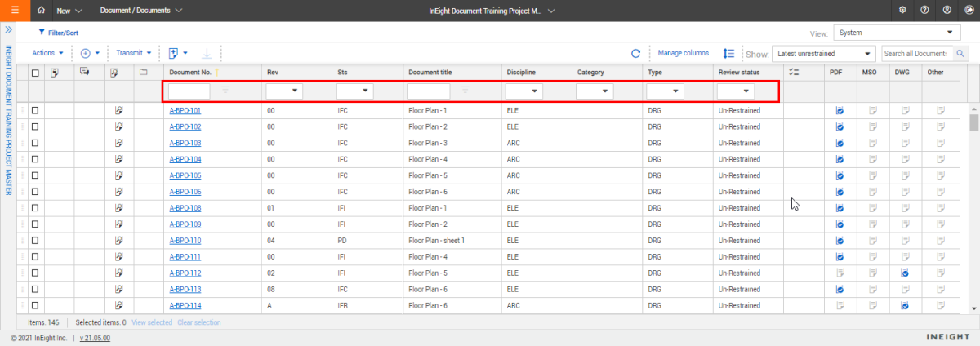The height and width of the screenshot is (346, 980).
Task: Click the Document title filter input field
Action: pos(428,91)
